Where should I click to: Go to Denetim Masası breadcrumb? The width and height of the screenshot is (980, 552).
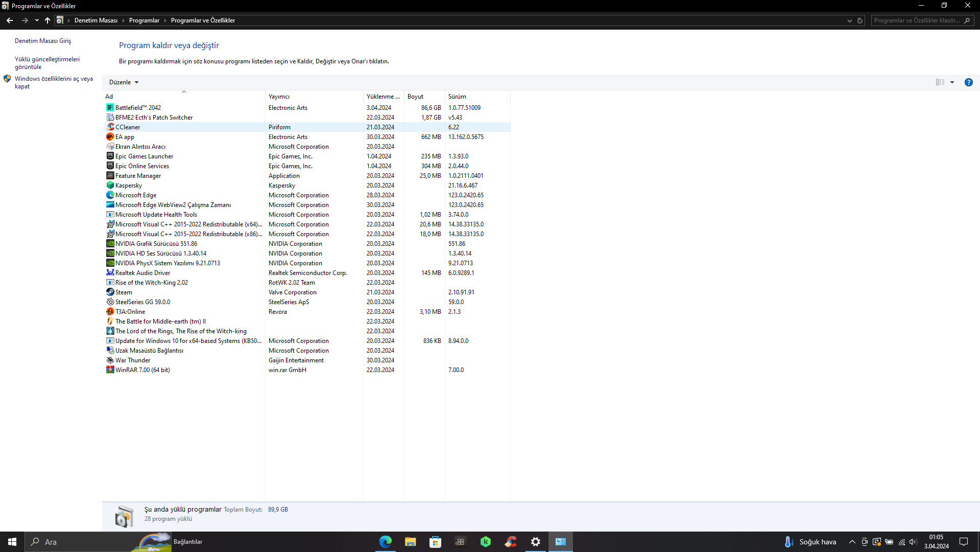pyautogui.click(x=96, y=20)
